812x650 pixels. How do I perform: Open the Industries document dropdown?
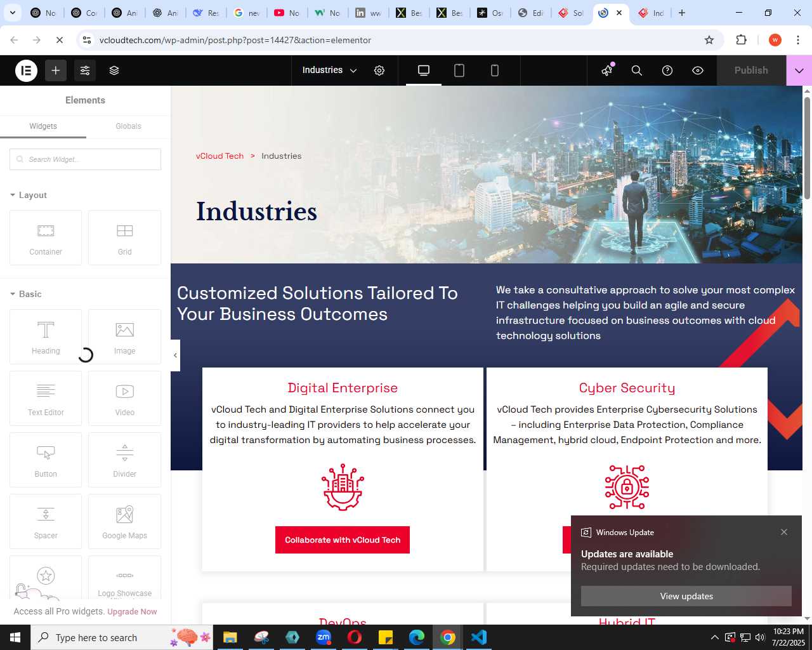coord(330,70)
